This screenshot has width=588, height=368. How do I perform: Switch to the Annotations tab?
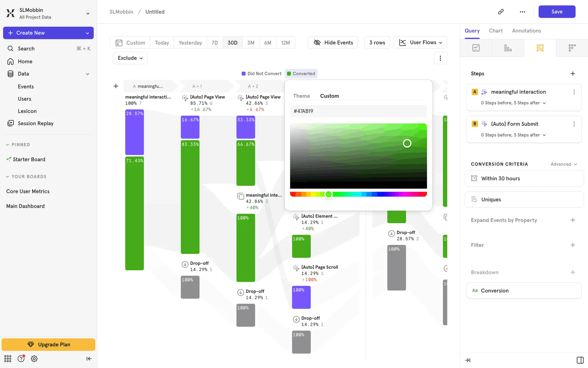click(x=526, y=31)
